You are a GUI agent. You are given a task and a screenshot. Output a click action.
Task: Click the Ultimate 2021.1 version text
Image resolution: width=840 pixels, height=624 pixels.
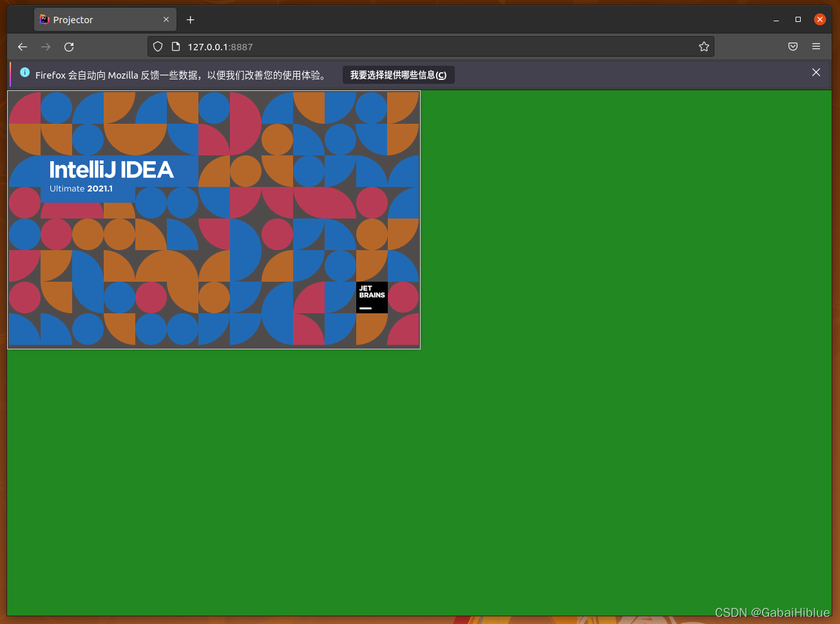(81, 189)
